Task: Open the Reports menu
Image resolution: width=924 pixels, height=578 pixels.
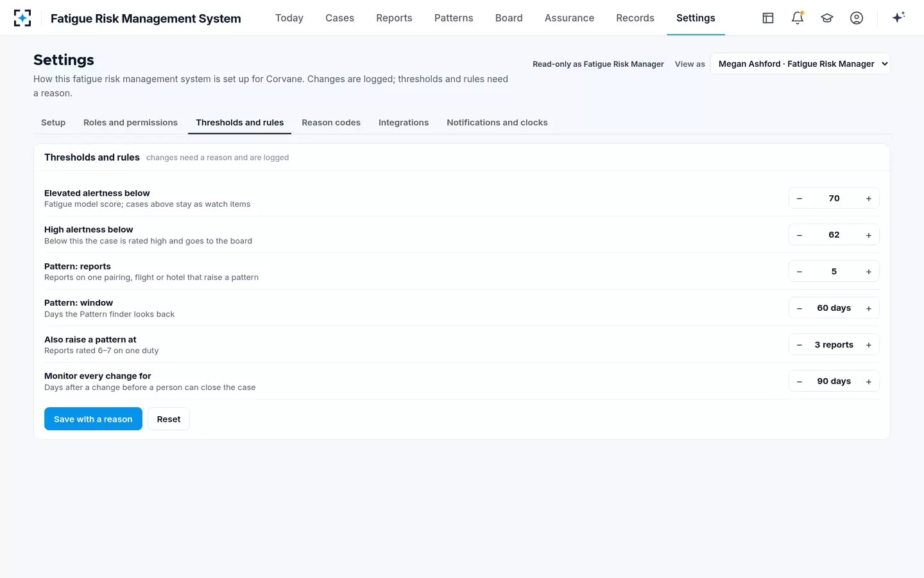Action: [x=394, y=18]
